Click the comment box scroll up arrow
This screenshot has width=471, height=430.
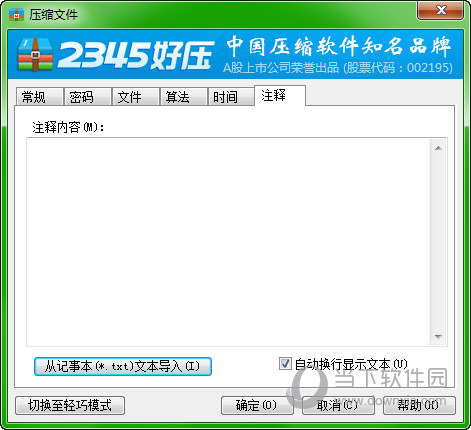click(x=438, y=148)
